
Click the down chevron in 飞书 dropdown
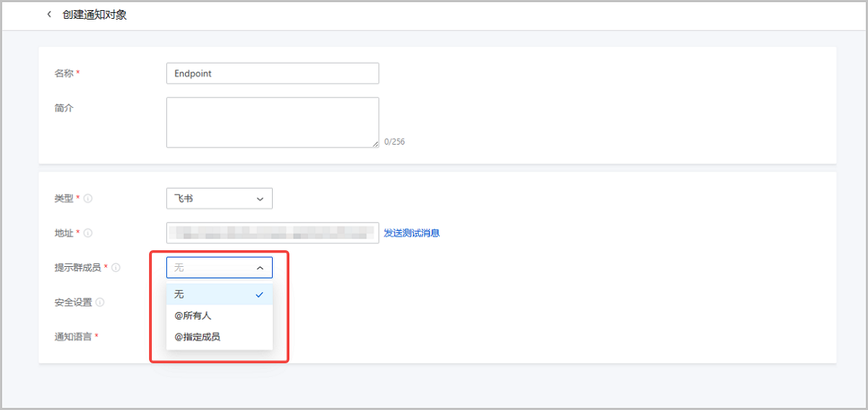[x=260, y=199]
